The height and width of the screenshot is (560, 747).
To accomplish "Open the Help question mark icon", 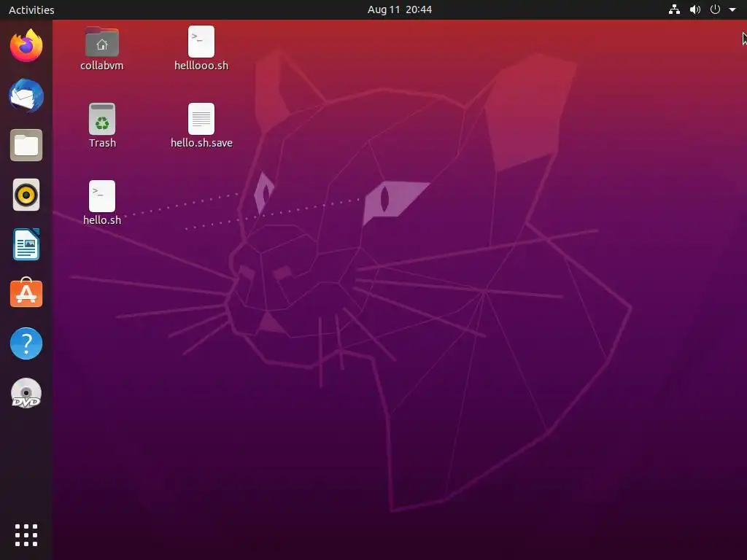I will [26, 343].
